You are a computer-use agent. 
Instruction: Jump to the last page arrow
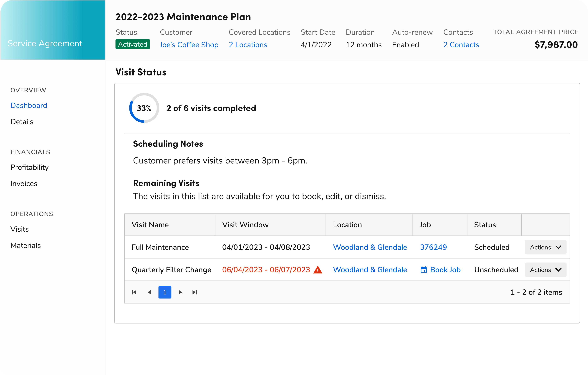(x=195, y=292)
